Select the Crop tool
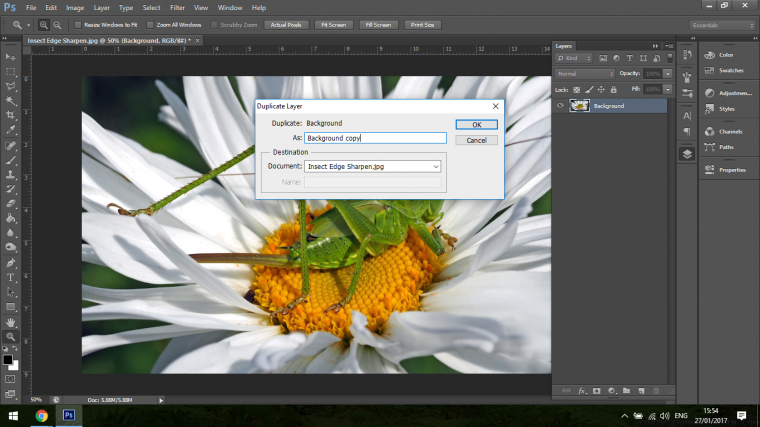This screenshot has width=760, height=427. click(10, 115)
